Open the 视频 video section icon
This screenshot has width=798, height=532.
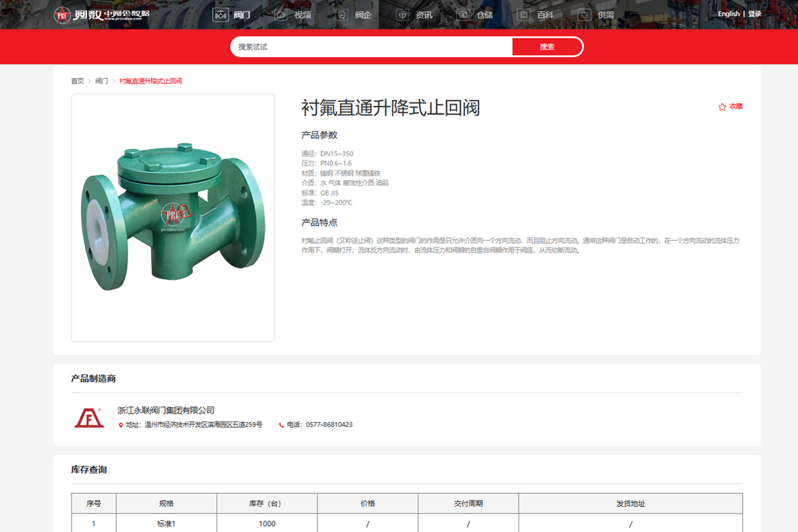281,15
